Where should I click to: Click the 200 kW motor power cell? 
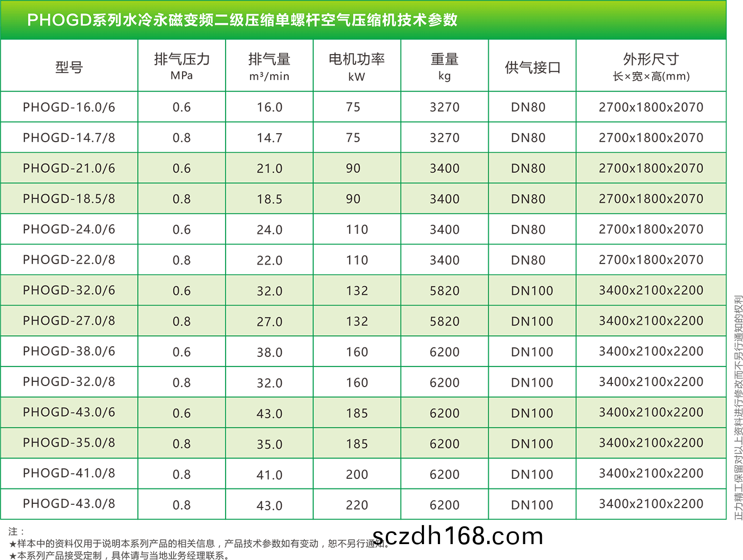coord(357,475)
